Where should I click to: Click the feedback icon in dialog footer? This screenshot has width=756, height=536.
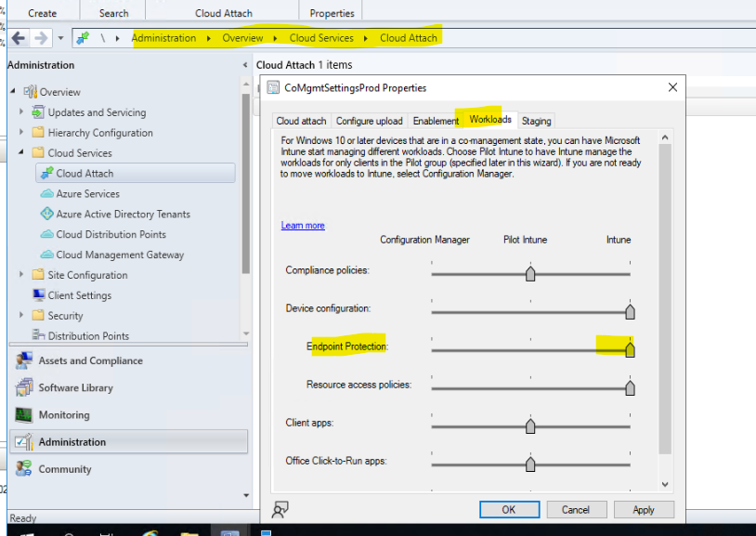pyautogui.click(x=280, y=509)
